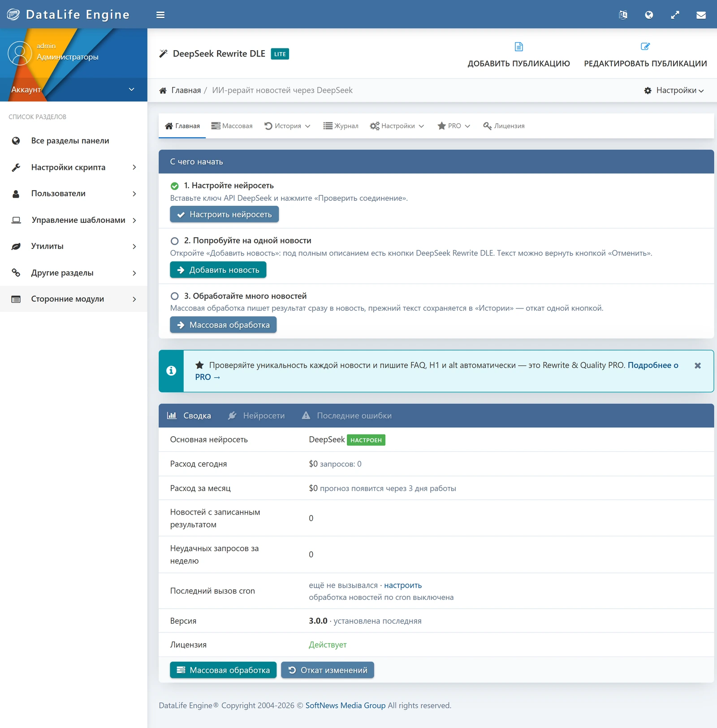Open the SoftNews Media Group link
This screenshot has width=717, height=728.
[x=346, y=705]
